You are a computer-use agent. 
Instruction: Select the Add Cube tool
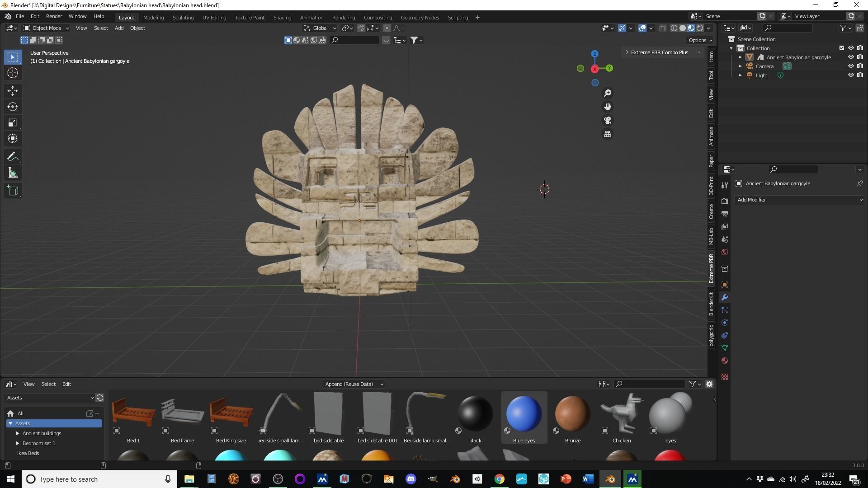coord(13,191)
